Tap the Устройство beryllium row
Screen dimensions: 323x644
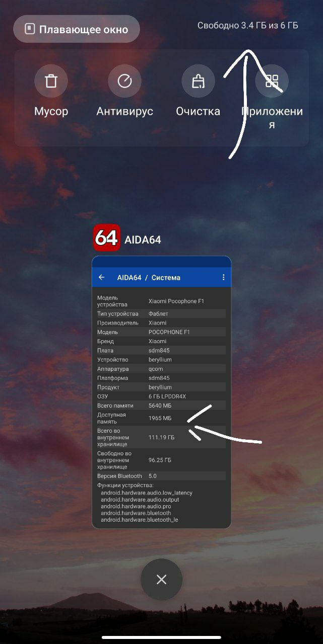coord(161,360)
